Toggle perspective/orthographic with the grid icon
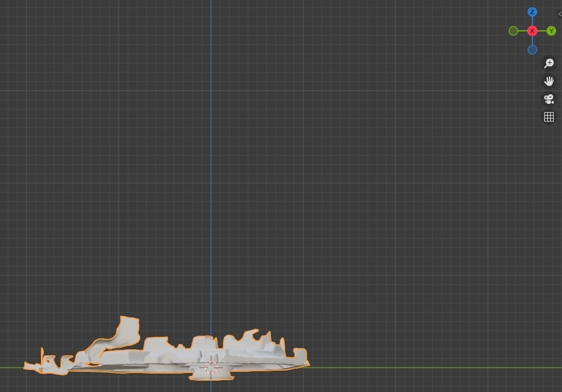 [549, 117]
